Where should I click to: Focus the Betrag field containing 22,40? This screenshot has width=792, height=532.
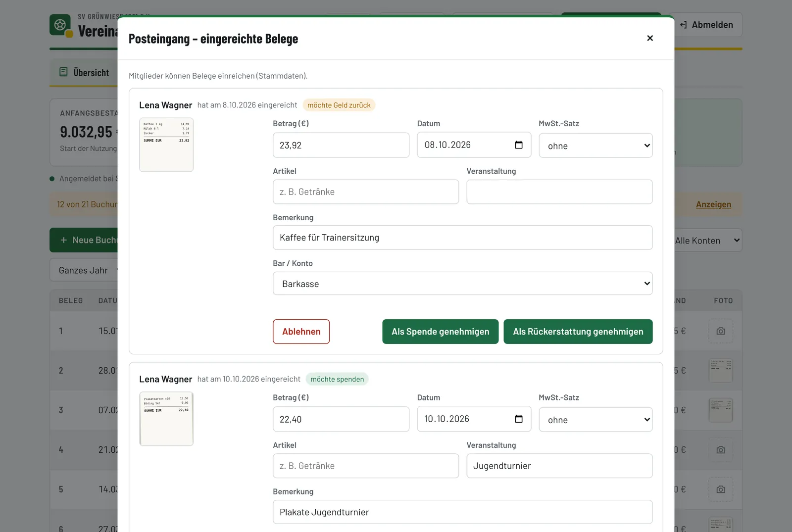point(341,419)
